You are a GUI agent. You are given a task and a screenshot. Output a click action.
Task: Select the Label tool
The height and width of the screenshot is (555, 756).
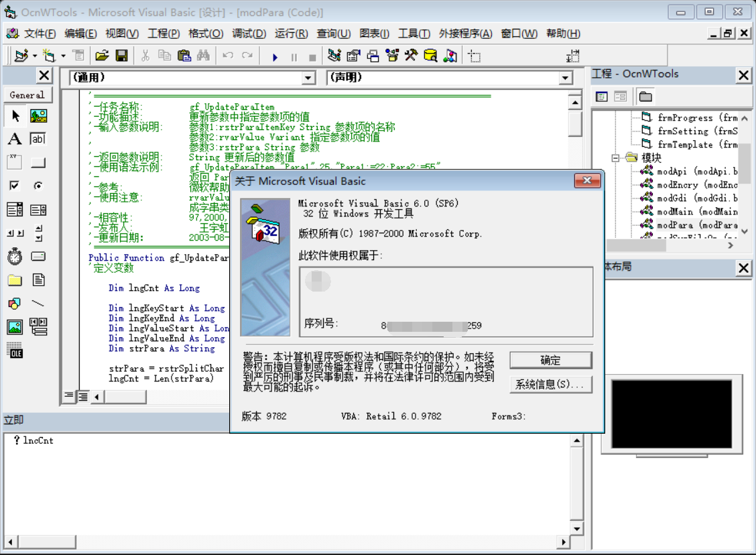[13, 139]
